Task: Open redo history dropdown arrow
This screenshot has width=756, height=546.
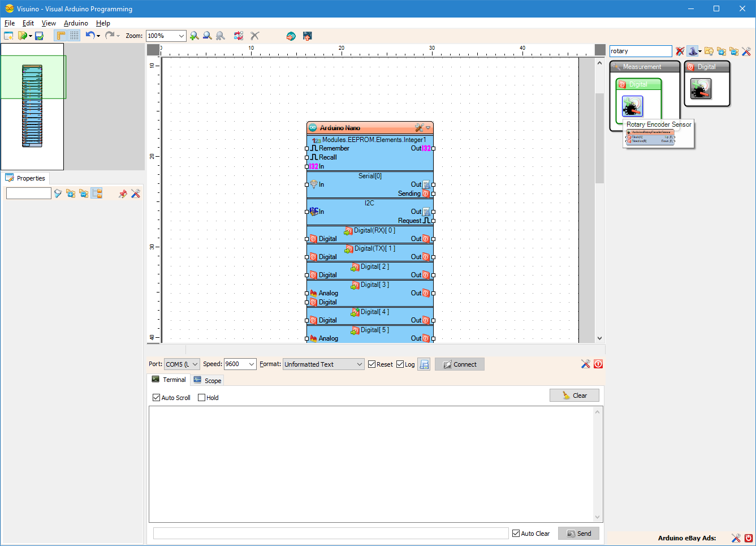Action: (x=118, y=36)
